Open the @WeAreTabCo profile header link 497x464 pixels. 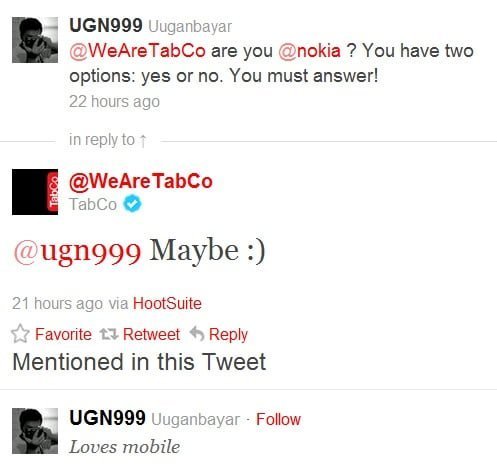coord(141,181)
